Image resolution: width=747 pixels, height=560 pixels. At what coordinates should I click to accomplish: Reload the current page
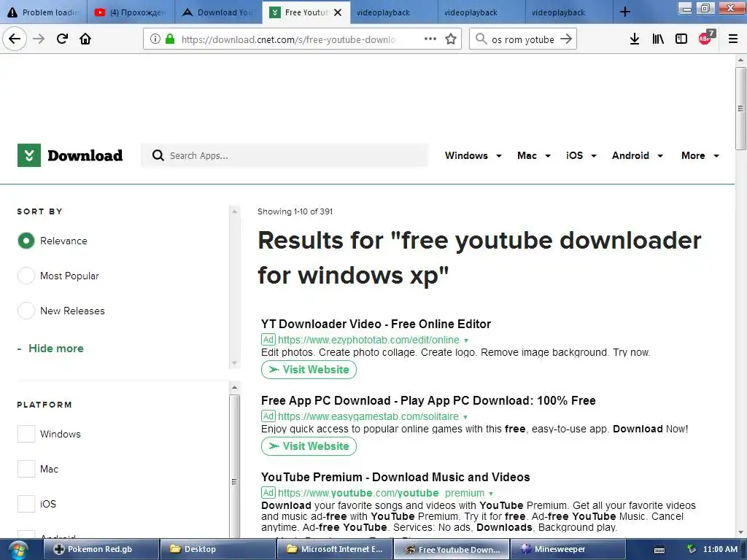(x=63, y=39)
